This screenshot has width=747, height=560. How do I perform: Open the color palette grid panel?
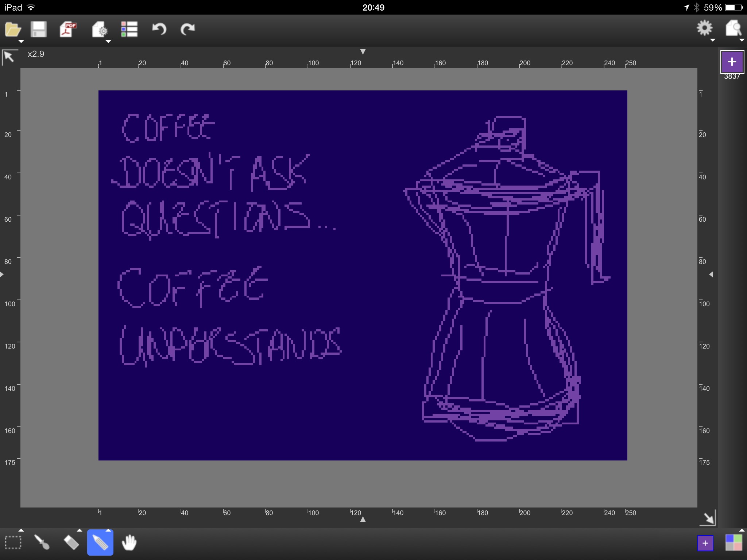pos(734,542)
